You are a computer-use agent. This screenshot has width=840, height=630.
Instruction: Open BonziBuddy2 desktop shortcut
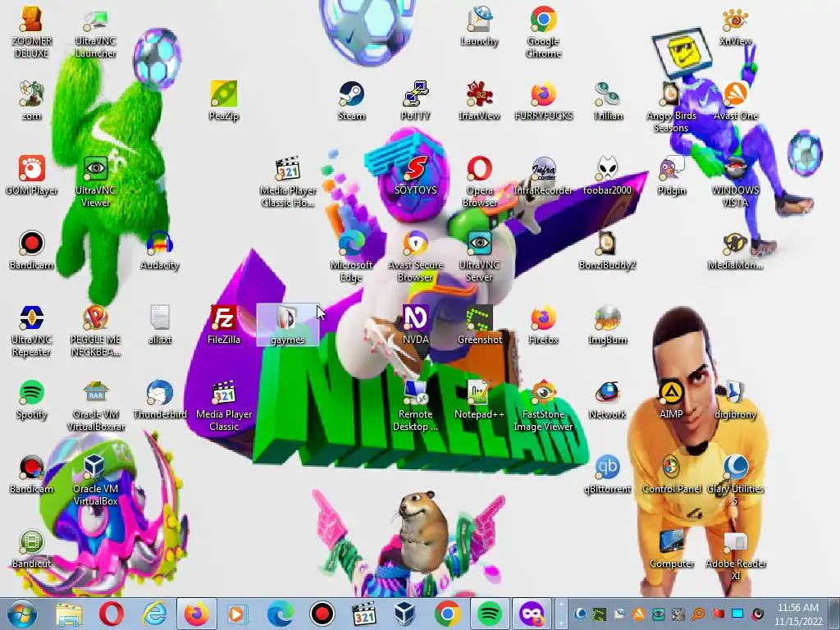[607, 249]
